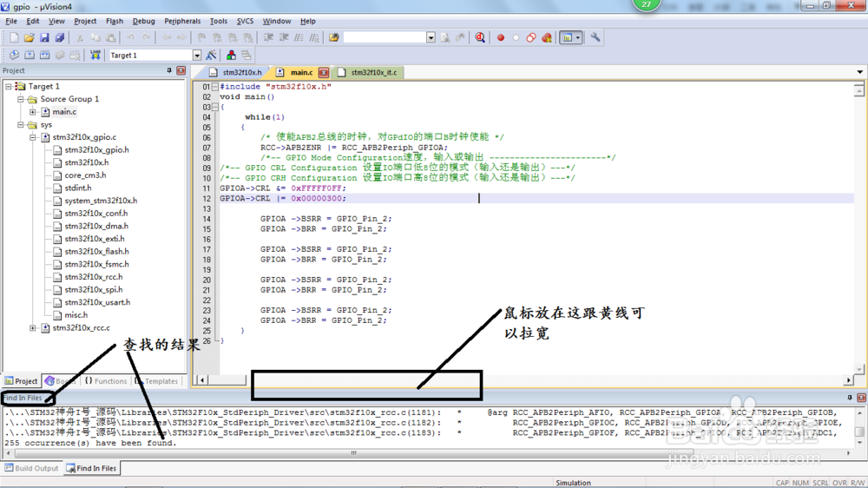Screen dimensions: 868x488
Task: Open the Debug menu
Action: point(144,21)
